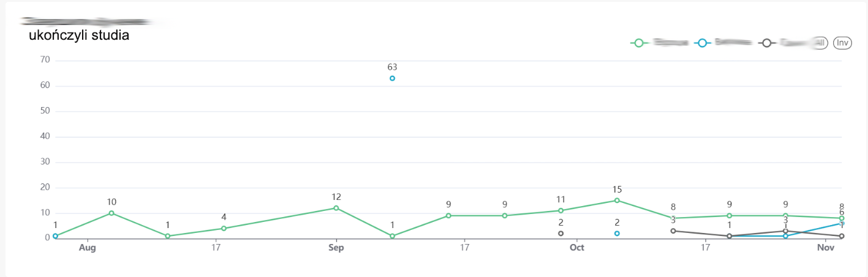The width and height of the screenshot is (868, 277).
Task: Select the blue point labeled 6 at chart end
Action: (842, 223)
